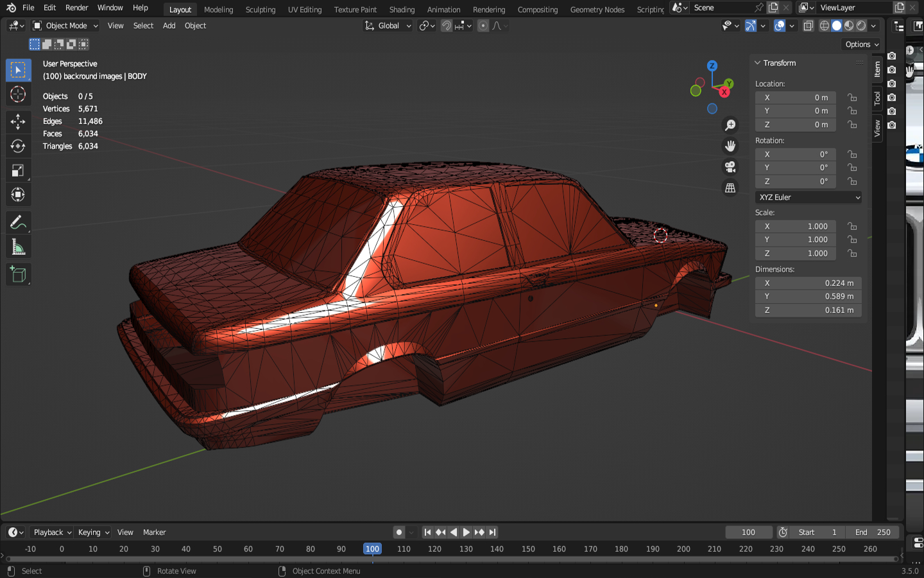Click the red X axis gizmo ball
Viewport: 924px width, 578px height.
(724, 92)
